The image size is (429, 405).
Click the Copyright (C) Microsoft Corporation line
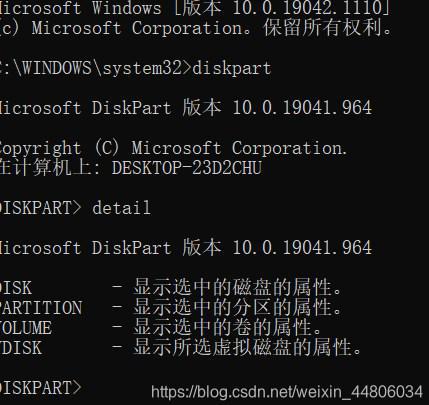(174, 148)
